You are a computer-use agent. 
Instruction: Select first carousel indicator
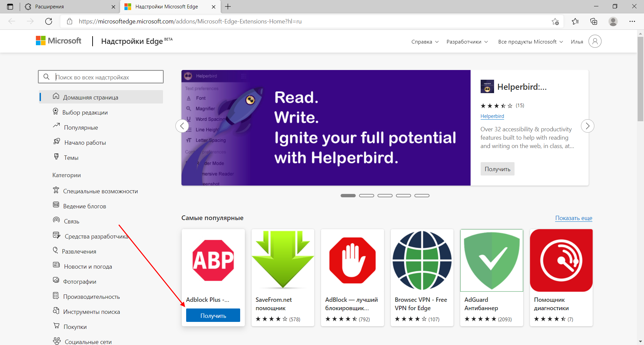click(348, 196)
